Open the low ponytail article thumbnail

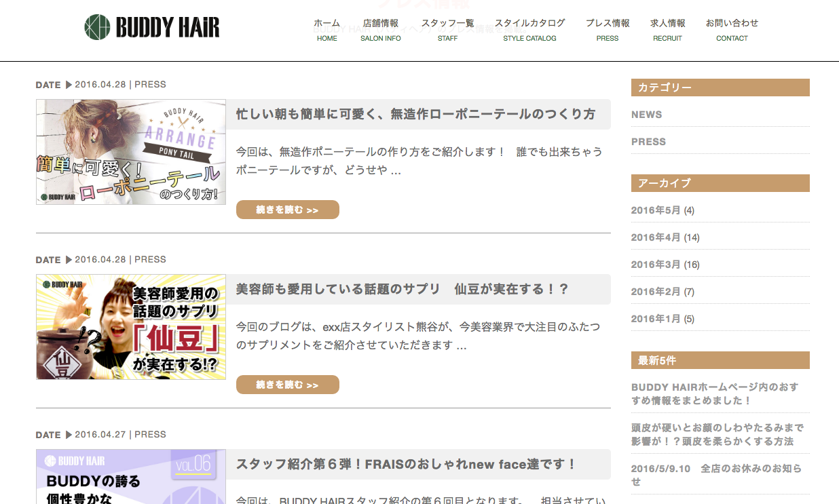click(x=131, y=152)
